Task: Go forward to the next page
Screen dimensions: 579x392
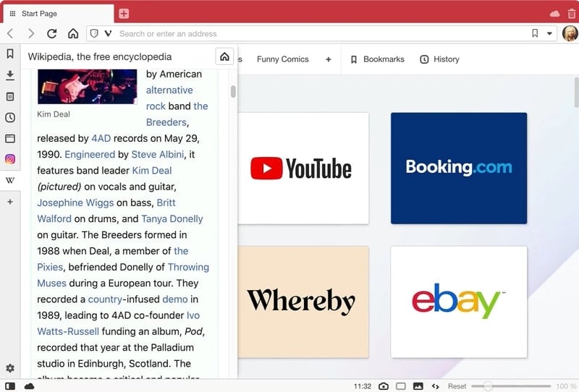Action: click(x=31, y=33)
